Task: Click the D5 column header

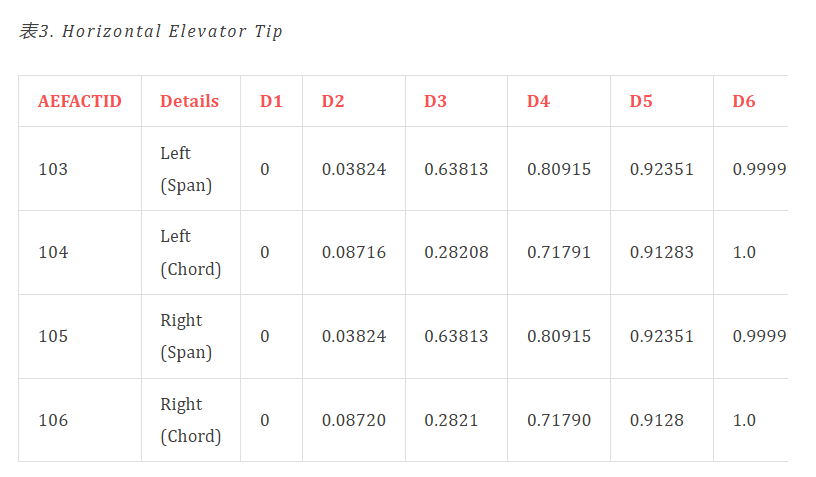Action: [641, 101]
